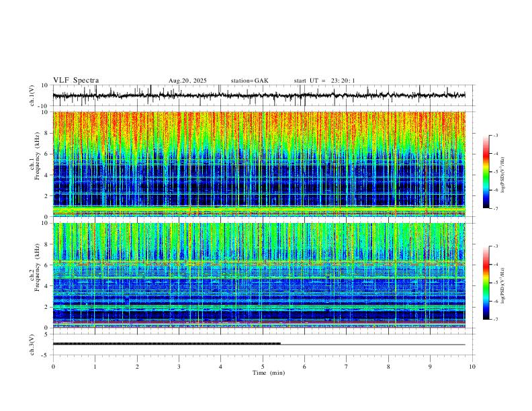The image size is (532, 411).
Task: Click the "station=GAK" label
Action: pos(249,81)
